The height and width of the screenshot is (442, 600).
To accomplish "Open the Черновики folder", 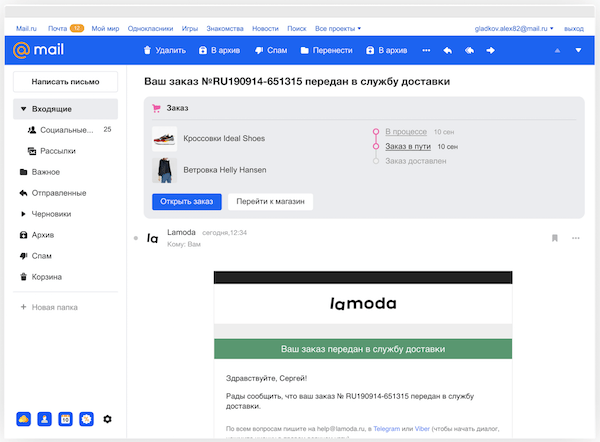I will (51, 214).
